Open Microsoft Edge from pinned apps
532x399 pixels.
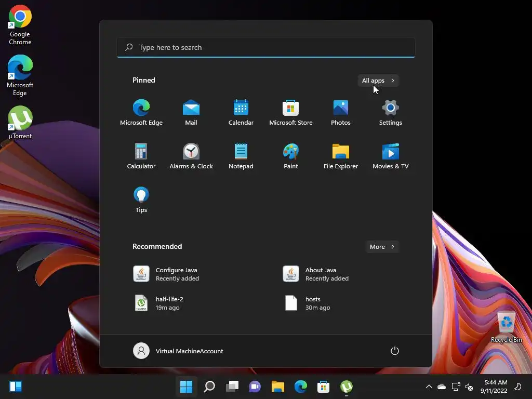141,113
